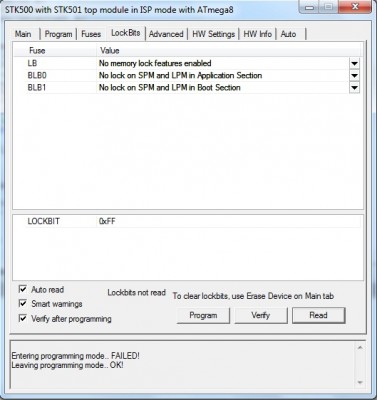This screenshot has height=400, width=377.
Task: Switch to the Main tab
Action: pos(23,34)
